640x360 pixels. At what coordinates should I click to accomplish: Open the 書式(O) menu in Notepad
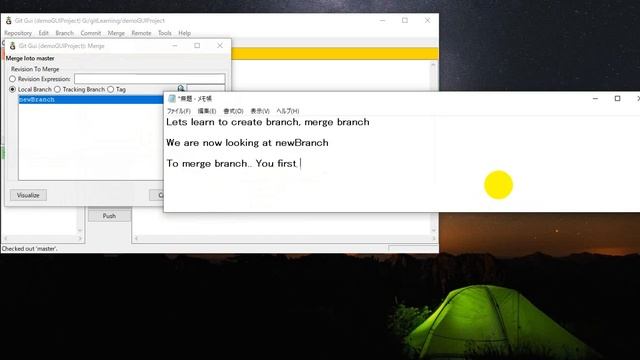tap(233, 111)
